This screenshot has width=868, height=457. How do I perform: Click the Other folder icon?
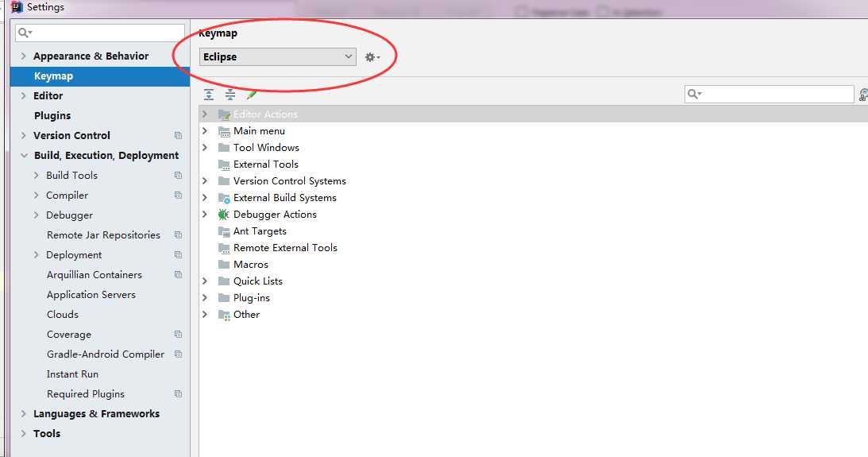click(x=224, y=316)
